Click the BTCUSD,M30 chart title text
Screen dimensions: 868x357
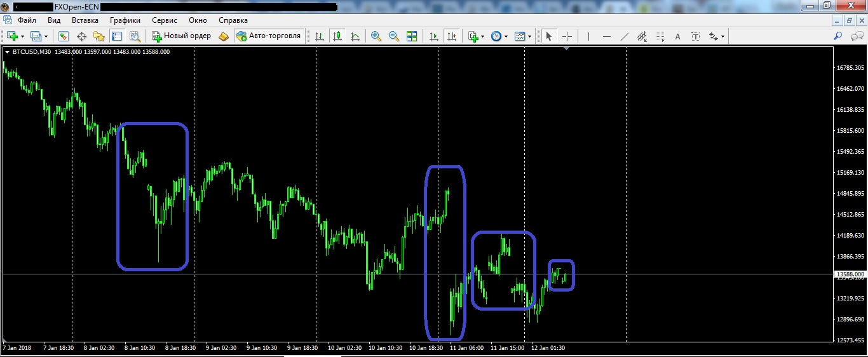[32, 52]
